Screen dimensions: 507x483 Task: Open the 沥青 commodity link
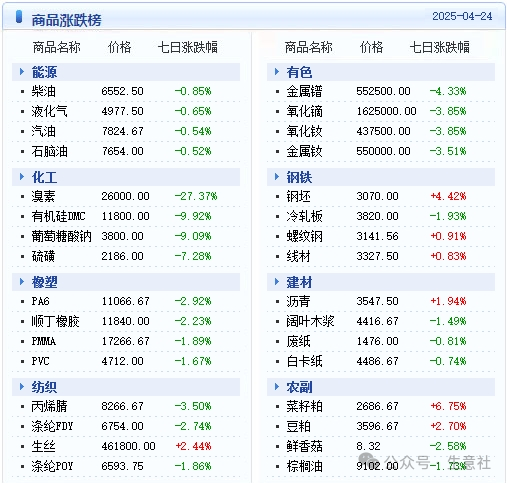tap(298, 301)
